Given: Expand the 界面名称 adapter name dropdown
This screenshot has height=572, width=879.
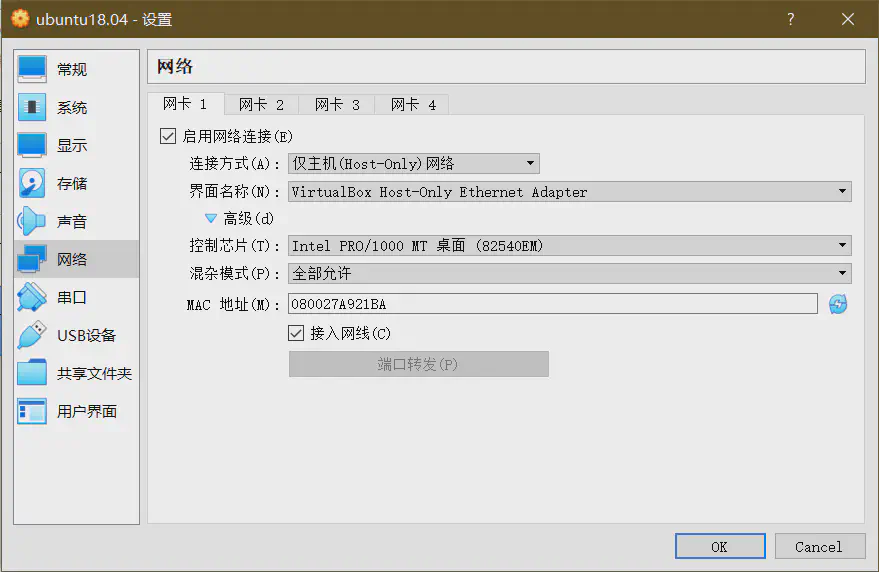Looking at the screenshot, I should coord(570,192).
